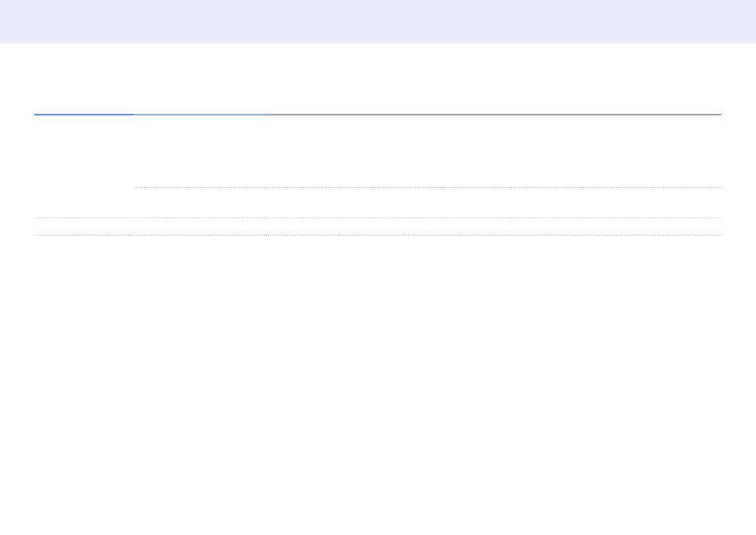The image size is (756, 535).
Task: Click the gray table header segment
Action: click(493, 115)
